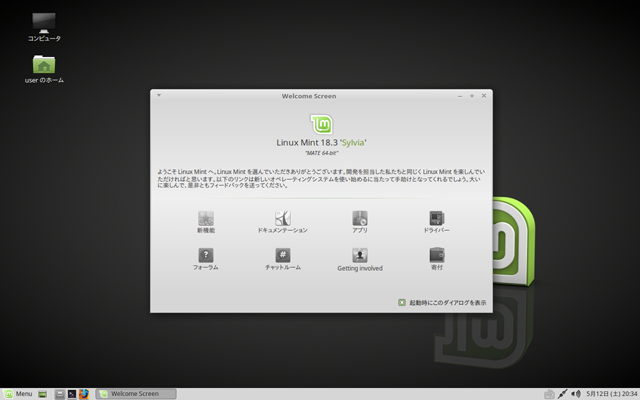The height and width of the screenshot is (400, 640).
Task: Maximize the Welcome Screen window
Action: 472,96
